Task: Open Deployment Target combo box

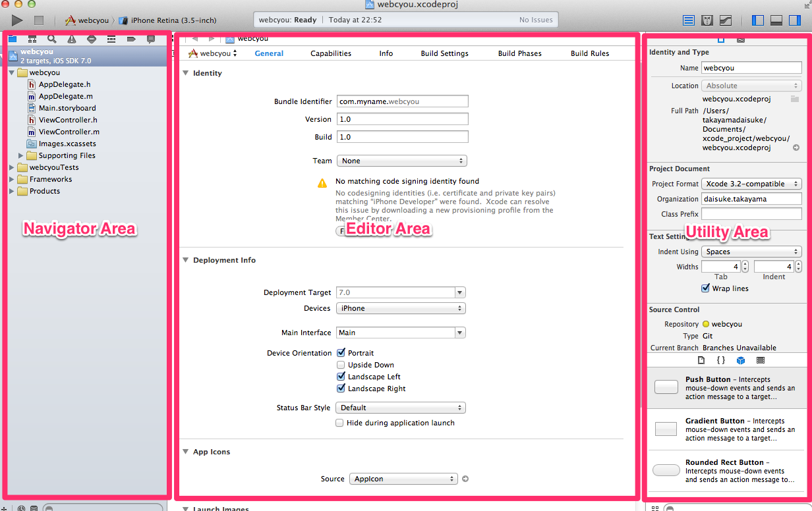Action: [401, 292]
